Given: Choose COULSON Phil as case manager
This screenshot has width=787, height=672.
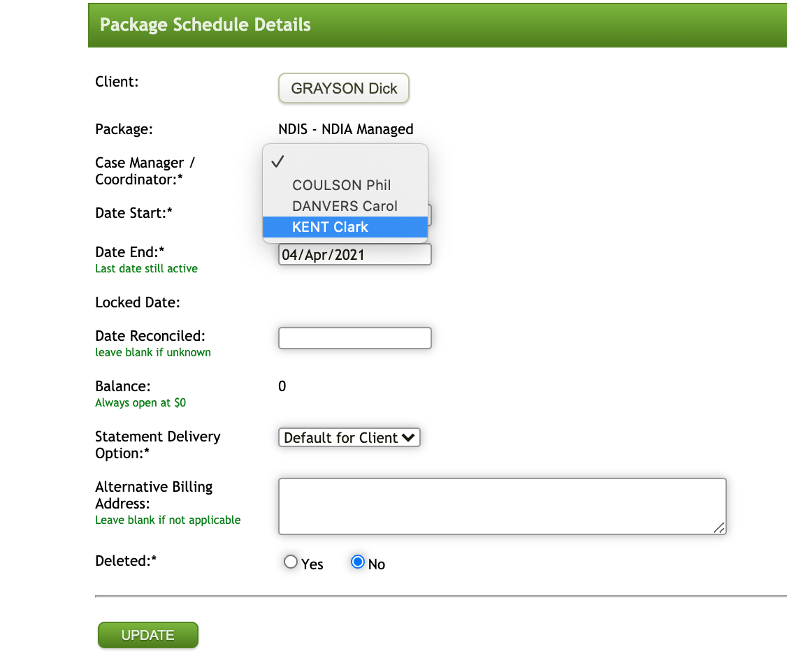Looking at the screenshot, I should tap(341, 185).
